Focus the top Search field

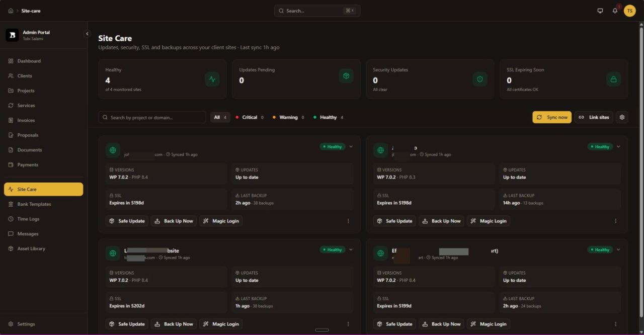tap(317, 11)
